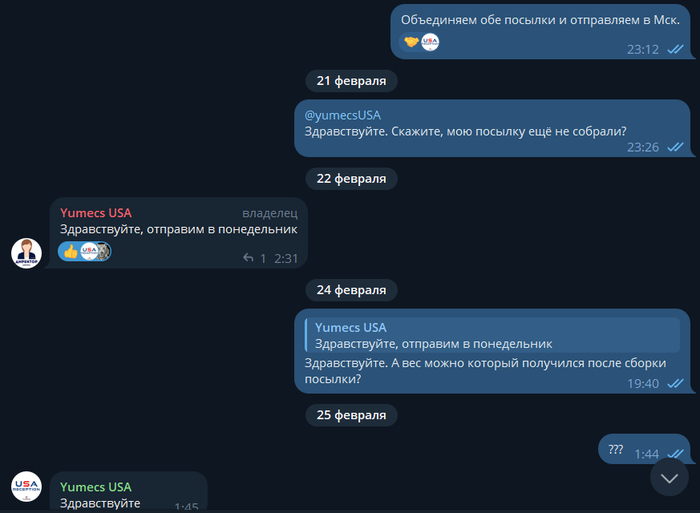The height and width of the screenshot is (513, 700).
Task: Select the 24 февраля date badge
Action: click(351, 290)
